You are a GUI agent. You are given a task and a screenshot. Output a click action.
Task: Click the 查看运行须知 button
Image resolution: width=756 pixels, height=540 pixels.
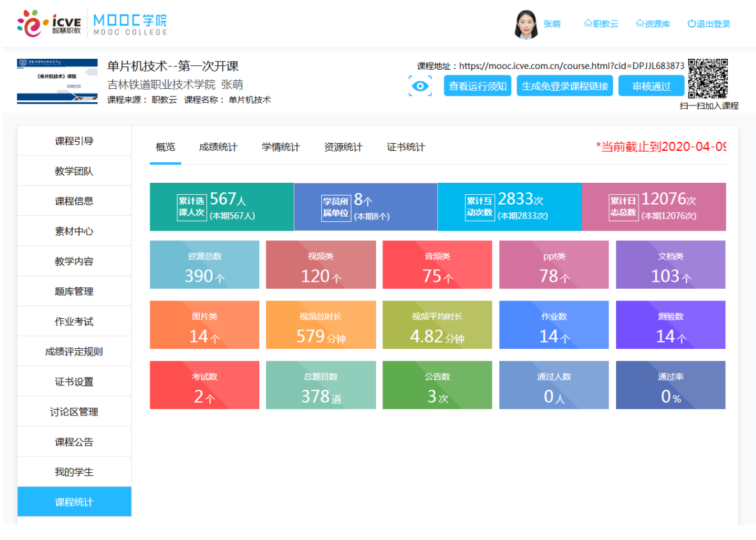(x=478, y=86)
